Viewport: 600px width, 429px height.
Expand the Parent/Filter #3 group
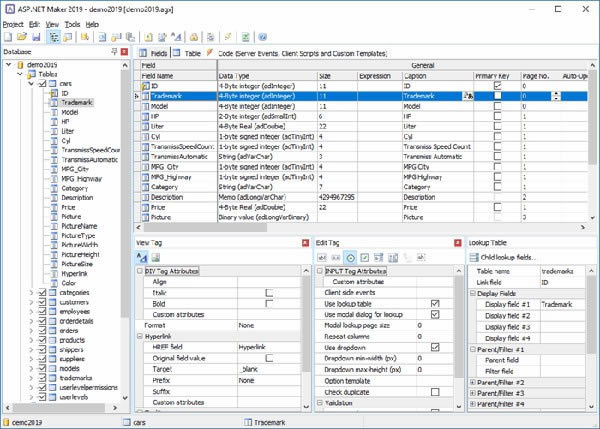473,393
